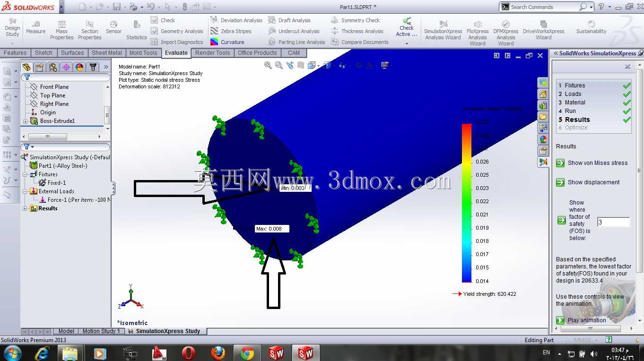Run the Check tool
Viewport: 644px width, 361px height.
click(x=163, y=20)
